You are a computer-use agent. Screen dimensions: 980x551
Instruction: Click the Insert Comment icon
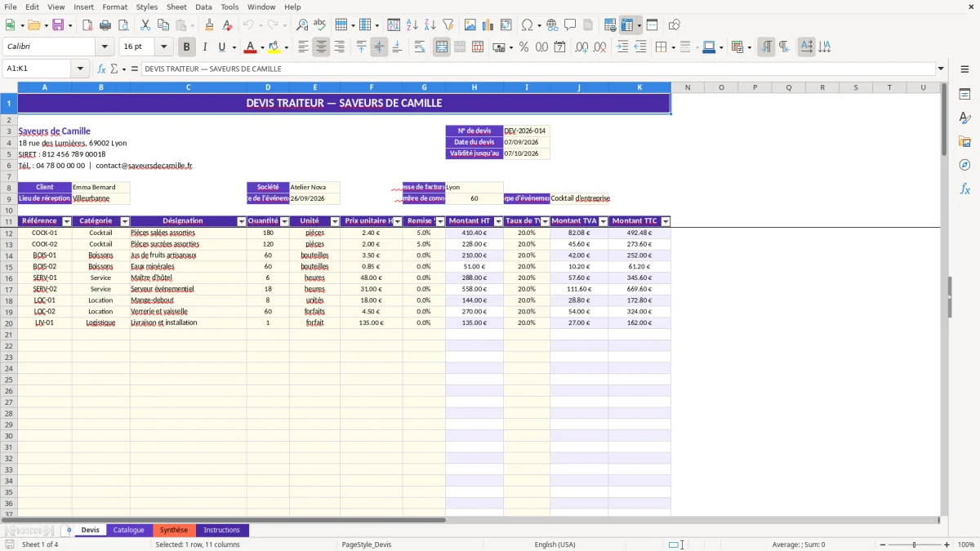click(570, 24)
